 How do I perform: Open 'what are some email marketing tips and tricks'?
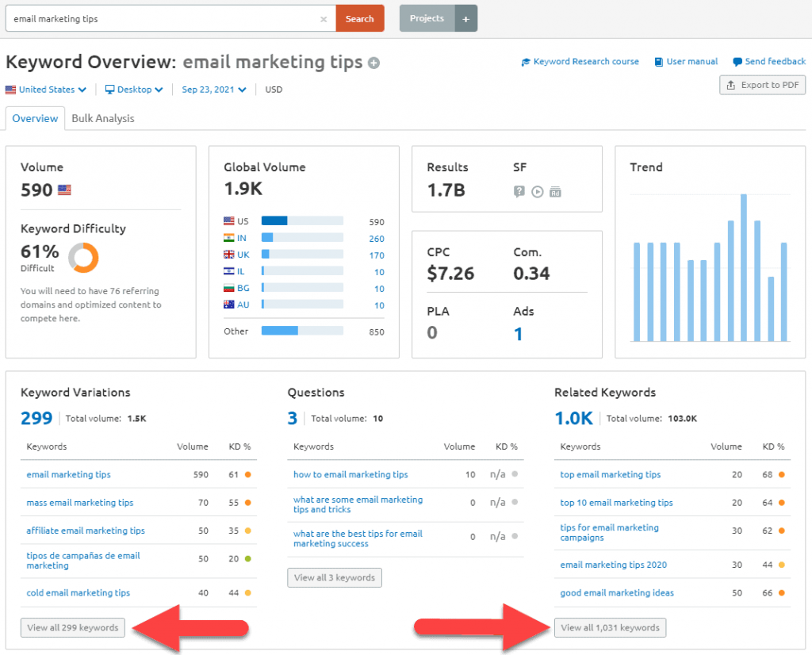tap(358, 505)
